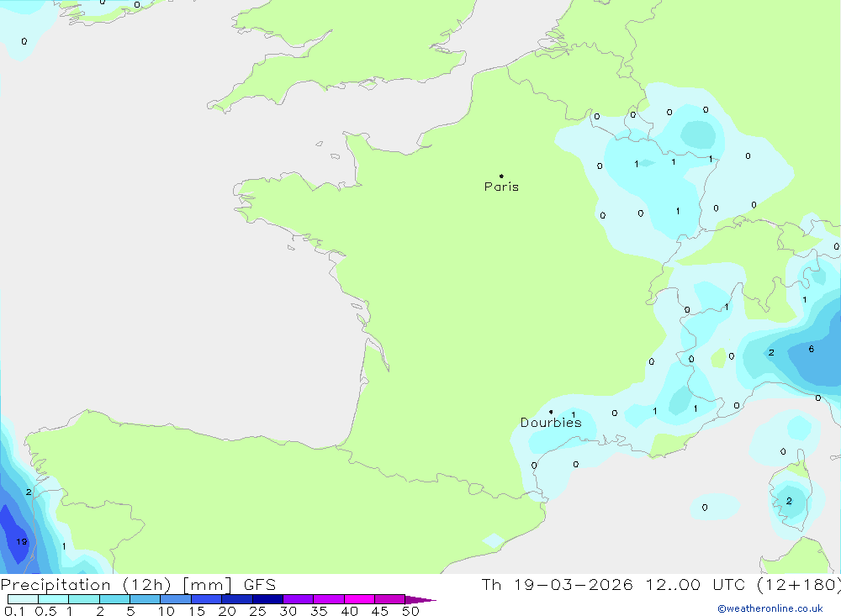Select the 40–45 mm magenta legend swatch

pyautogui.click(x=359, y=599)
